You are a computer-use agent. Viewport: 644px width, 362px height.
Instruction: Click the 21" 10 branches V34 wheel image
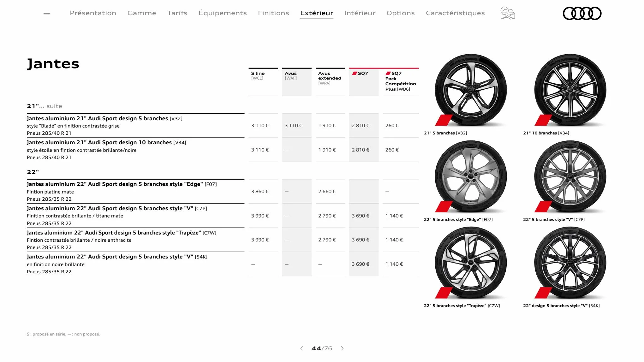[570, 90]
